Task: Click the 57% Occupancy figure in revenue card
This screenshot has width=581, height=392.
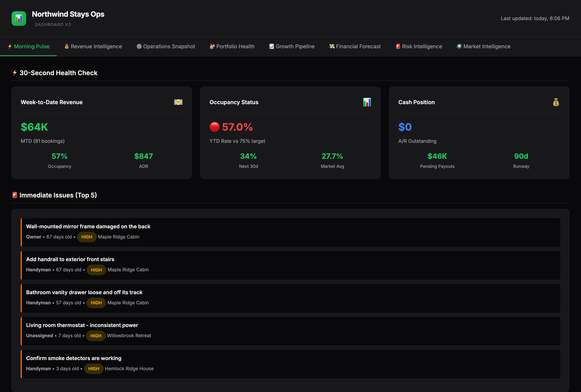Action: [60, 156]
